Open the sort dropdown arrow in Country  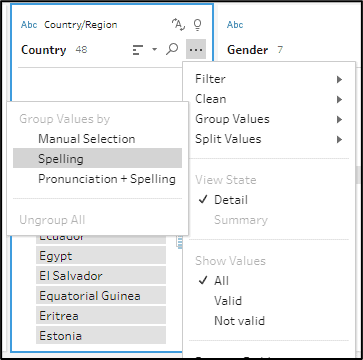[x=154, y=50]
